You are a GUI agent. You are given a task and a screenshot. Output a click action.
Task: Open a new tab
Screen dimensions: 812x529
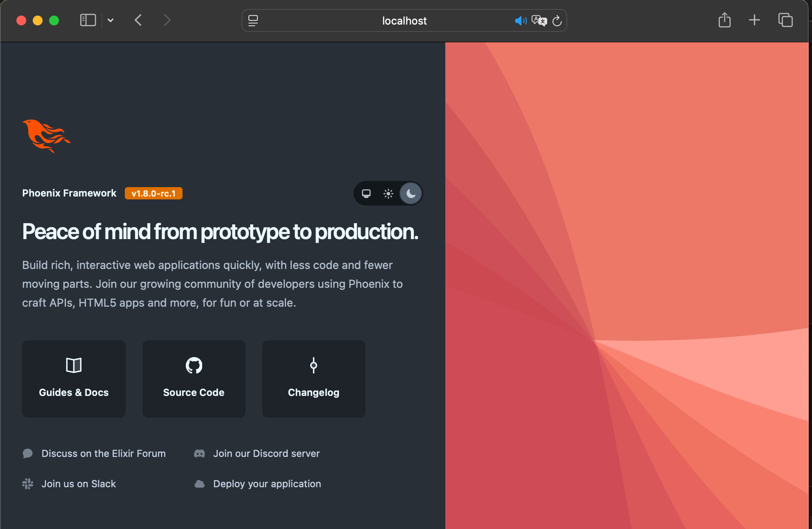(x=754, y=20)
